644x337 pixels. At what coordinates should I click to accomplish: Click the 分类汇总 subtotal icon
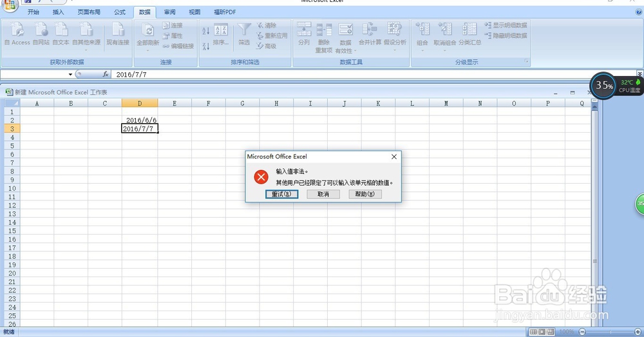[x=470, y=34]
